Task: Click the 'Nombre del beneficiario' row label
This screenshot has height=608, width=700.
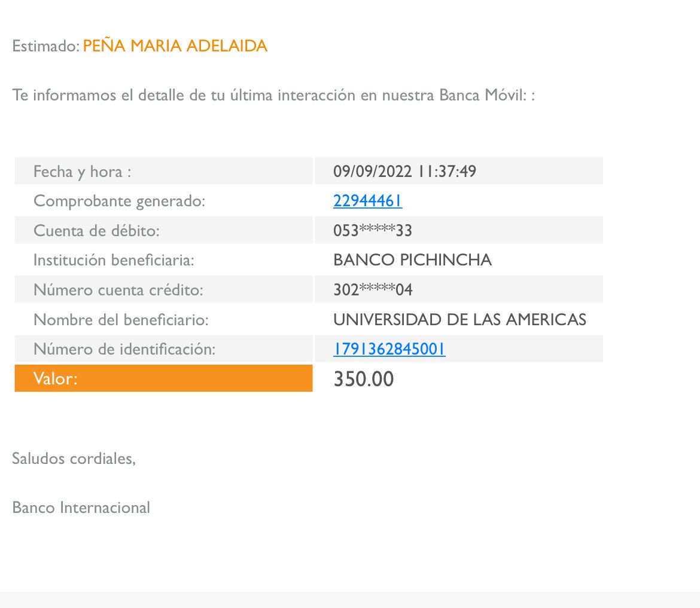Action: [121, 319]
